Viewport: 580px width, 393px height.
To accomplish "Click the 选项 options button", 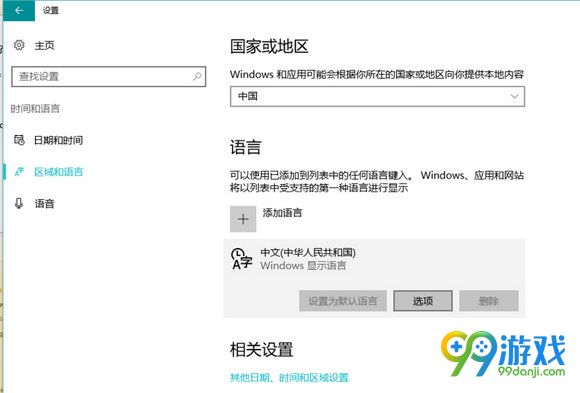I will tap(423, 301).
